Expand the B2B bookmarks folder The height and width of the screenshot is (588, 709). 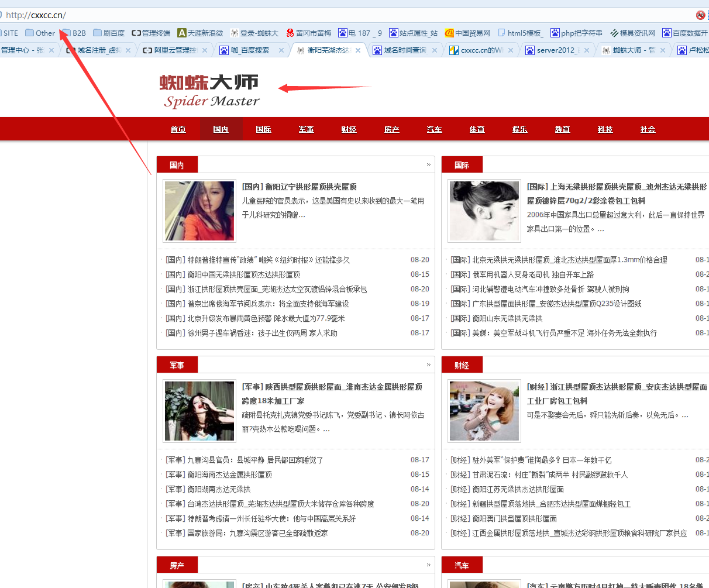74,33
